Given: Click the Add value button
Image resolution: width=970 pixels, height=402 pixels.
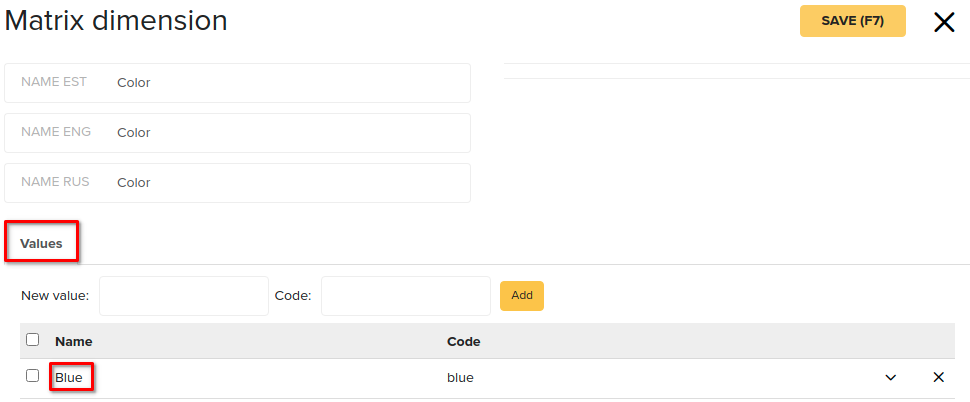Looking at the screenshot, I should pyautogui.click(x=521, y=296).
